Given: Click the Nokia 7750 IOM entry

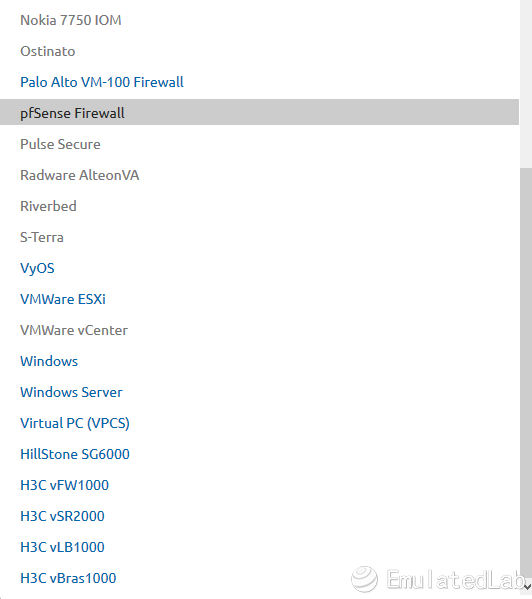Looking at the screenshot, I should pyautogui.click(x=259, y=20).
